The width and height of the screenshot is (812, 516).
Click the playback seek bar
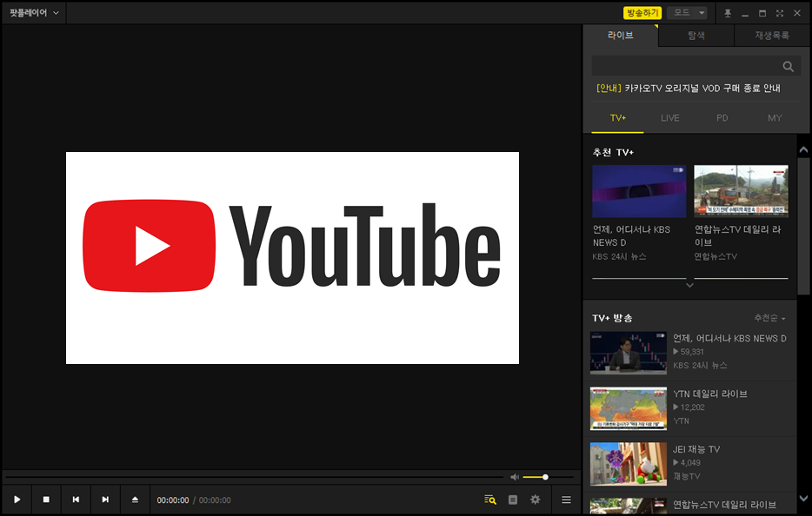[254, 477]
